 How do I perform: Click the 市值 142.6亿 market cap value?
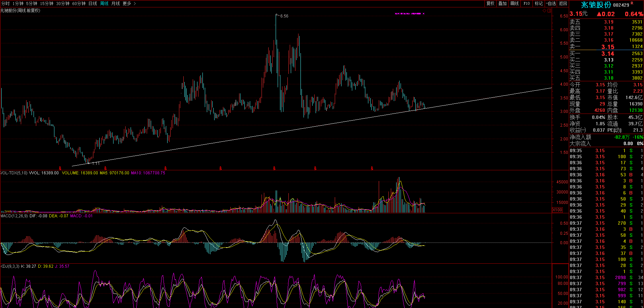click(x=634, y=97)
